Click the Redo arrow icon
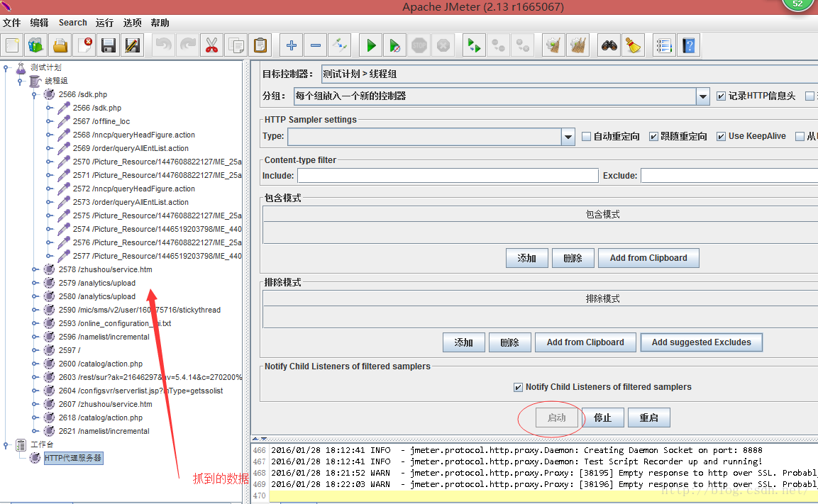 [x=188, y=46]
